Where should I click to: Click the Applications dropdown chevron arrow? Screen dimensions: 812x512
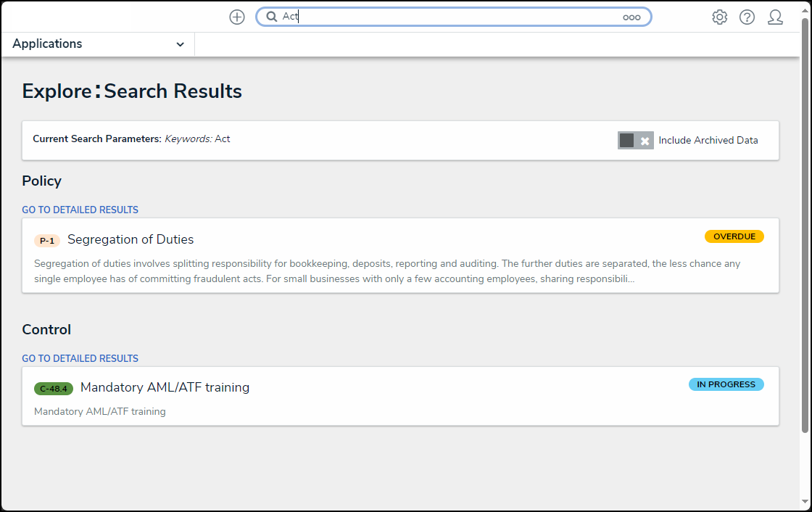pos(180,44)
